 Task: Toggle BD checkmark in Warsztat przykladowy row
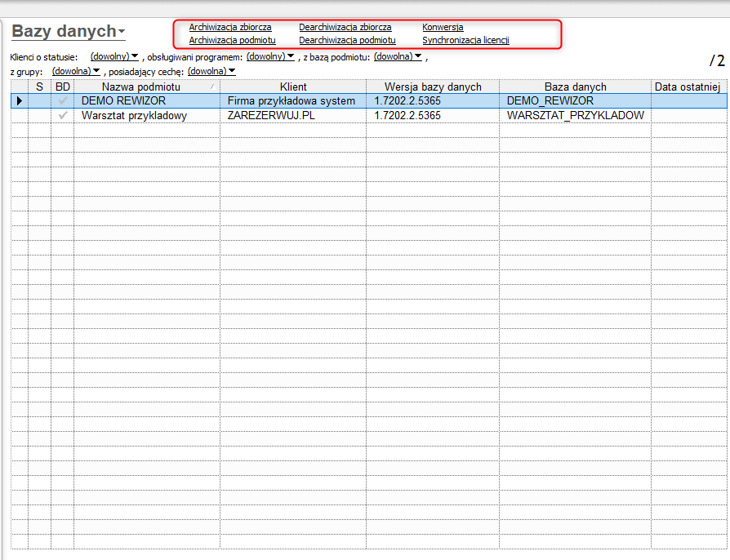63,116
